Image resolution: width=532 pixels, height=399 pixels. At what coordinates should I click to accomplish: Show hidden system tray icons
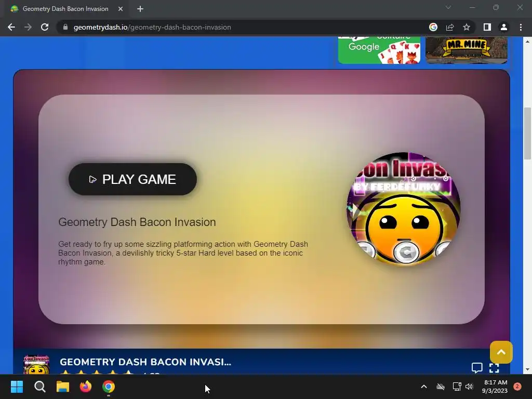(x=424, y=387)
